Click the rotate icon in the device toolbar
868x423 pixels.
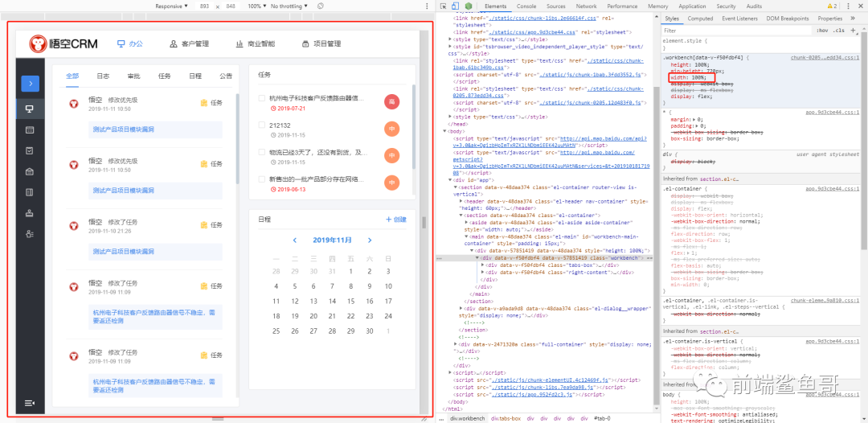(x=321, y=6)
